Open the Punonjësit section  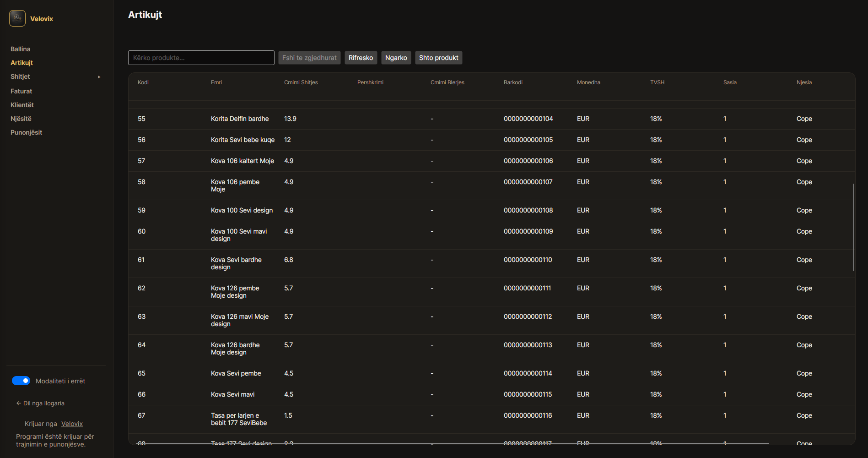[27, 132]
